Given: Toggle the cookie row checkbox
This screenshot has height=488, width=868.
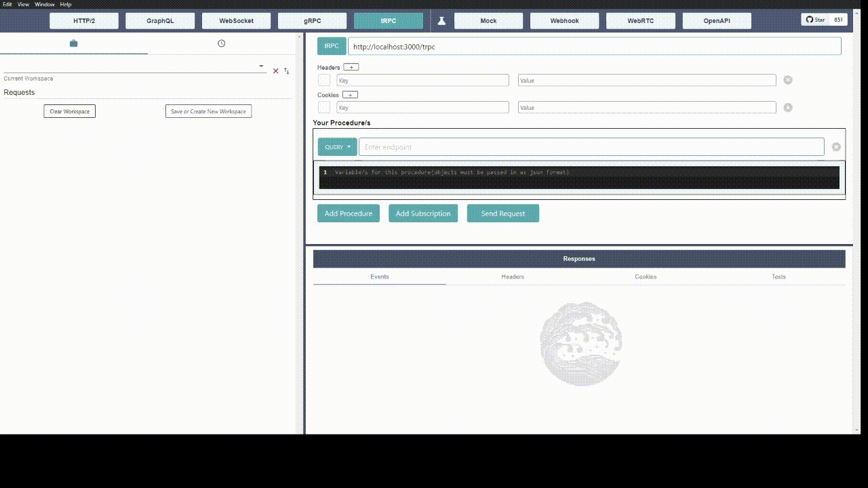Looking at the screenshot, I should click(x=324, y=107).
